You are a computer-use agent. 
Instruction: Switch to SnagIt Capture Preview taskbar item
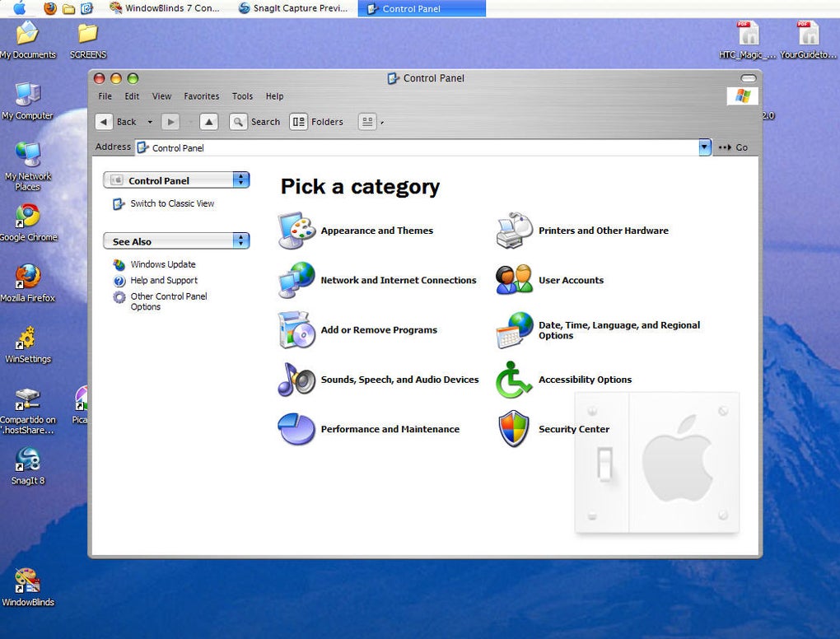[x=293, y=8]
